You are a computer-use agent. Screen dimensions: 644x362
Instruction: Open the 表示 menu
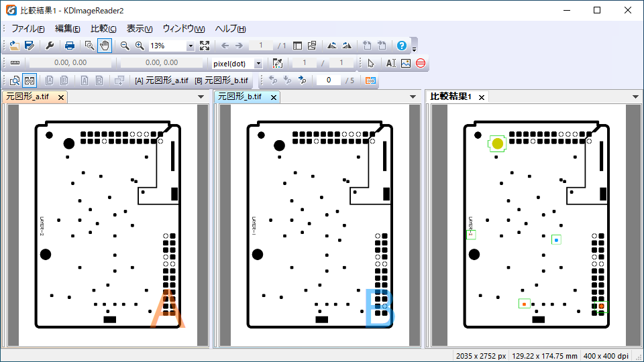[140, 29]
